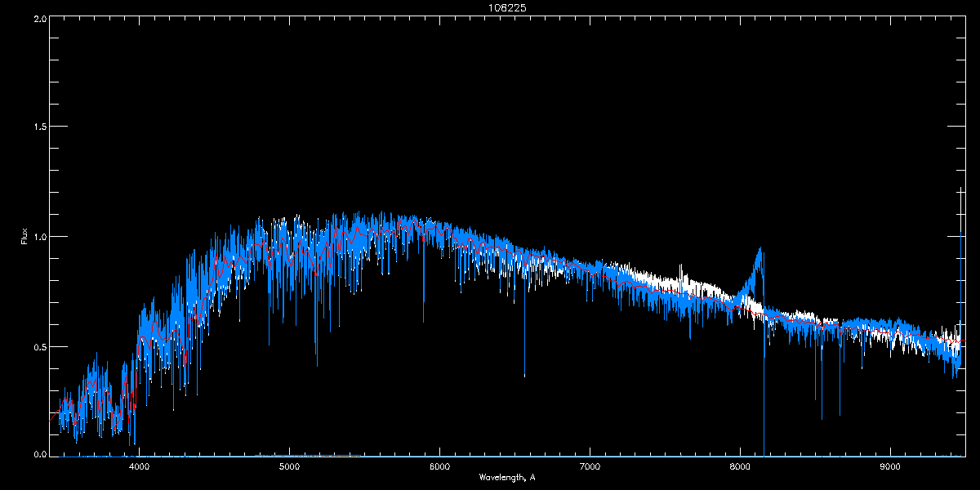The width and height of the screenshot is (980, 490).
Task: Pick the blue emission peak past 8000
Action: (x=760, y=250)
